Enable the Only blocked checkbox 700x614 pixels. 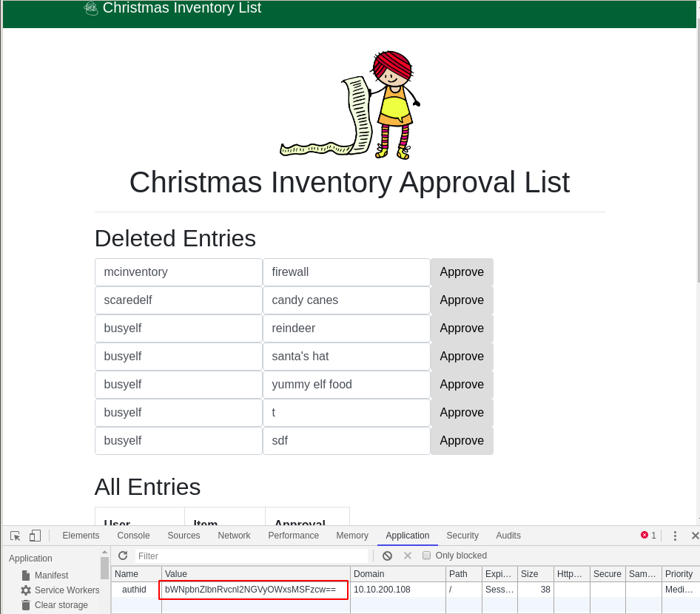426,556
